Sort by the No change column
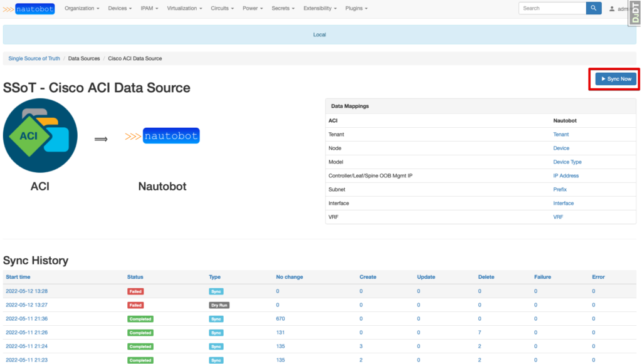Viewport: 642px width, 364px height. [x=290, y=277]
